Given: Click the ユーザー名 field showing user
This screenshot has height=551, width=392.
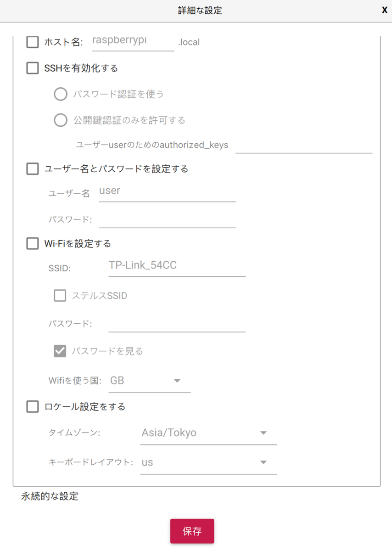Looking at the screenshot, I should tap(167, 192).
